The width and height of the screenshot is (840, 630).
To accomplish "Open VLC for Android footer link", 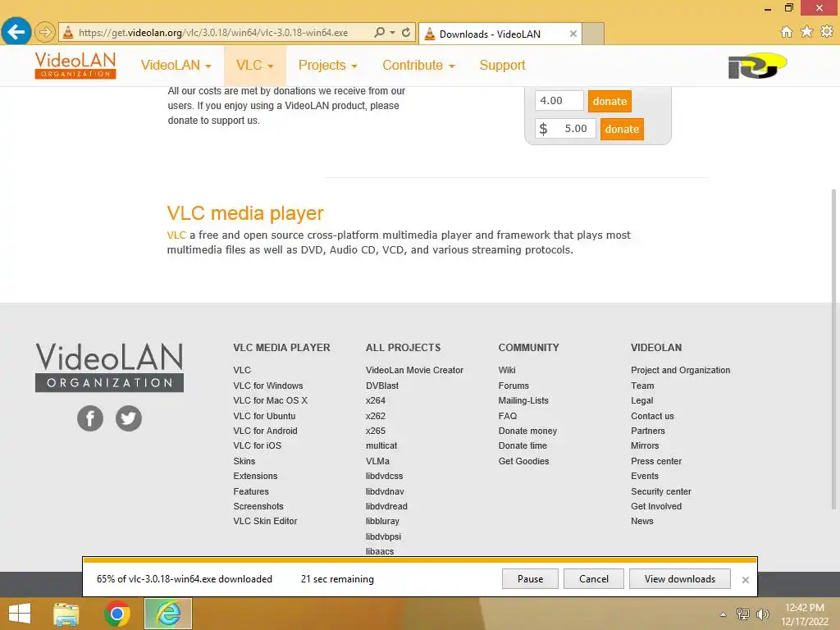I will coord(265,431).
